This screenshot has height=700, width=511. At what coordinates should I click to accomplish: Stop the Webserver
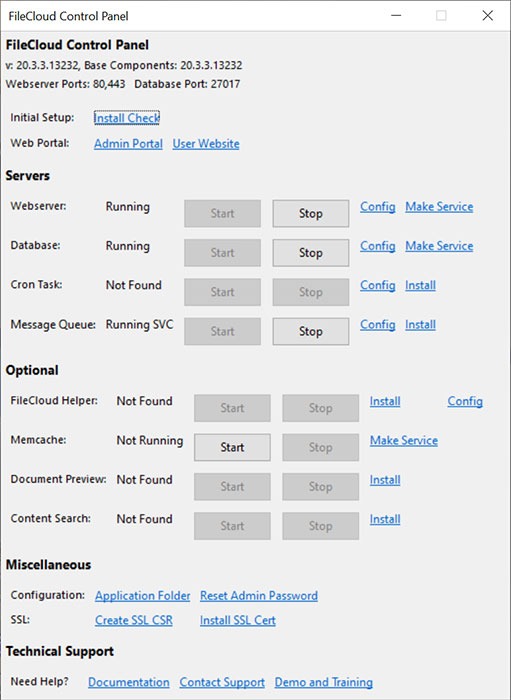click(x=311, y=213)
